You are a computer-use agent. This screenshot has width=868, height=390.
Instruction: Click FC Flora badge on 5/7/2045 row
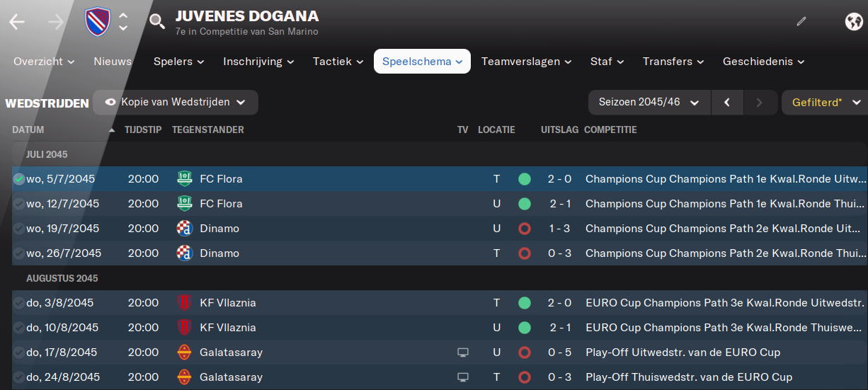[x=184, y=179]
